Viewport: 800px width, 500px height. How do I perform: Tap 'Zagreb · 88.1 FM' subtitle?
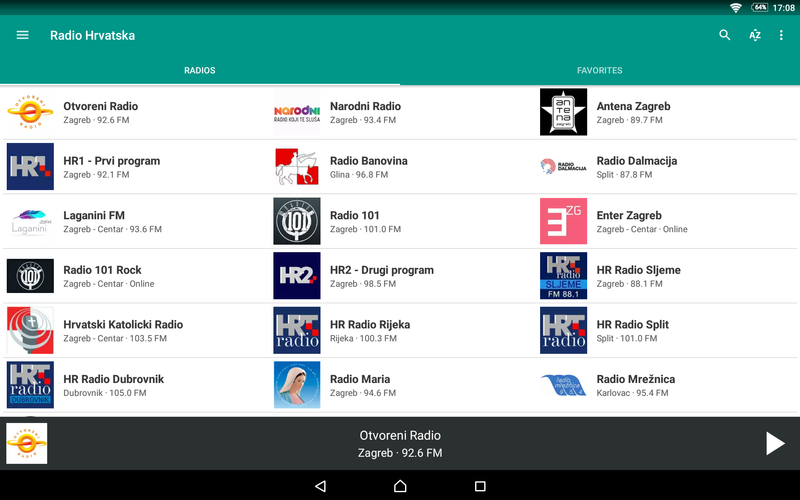click(629, 284)
